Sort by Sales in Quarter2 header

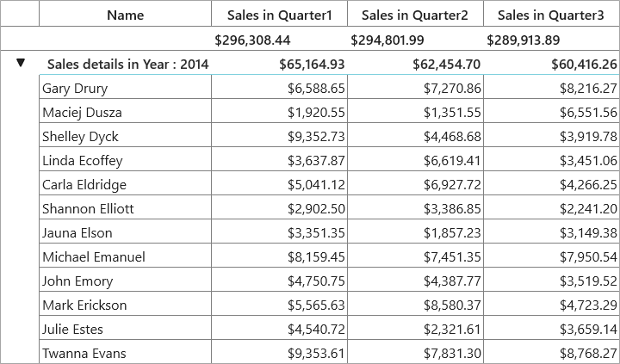[415, 15]
